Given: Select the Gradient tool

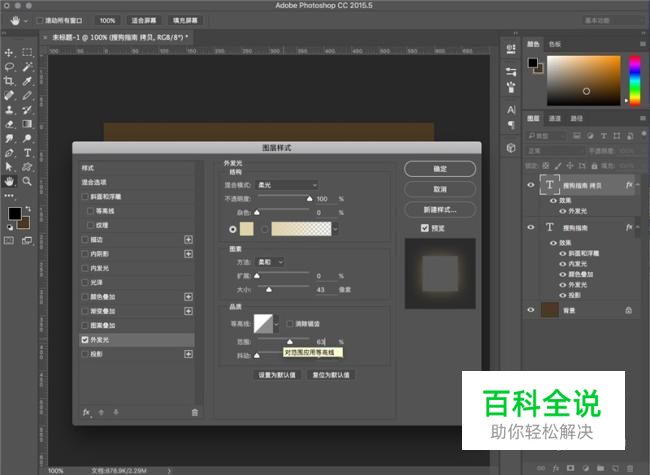Looking at the screenshot, I should (x=27, y=124).
